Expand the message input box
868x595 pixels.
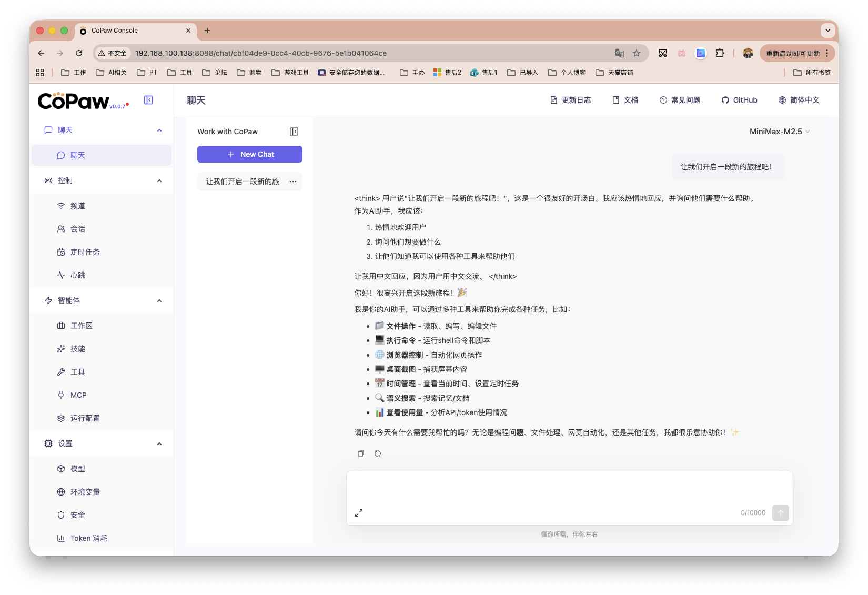coord(359,512)
